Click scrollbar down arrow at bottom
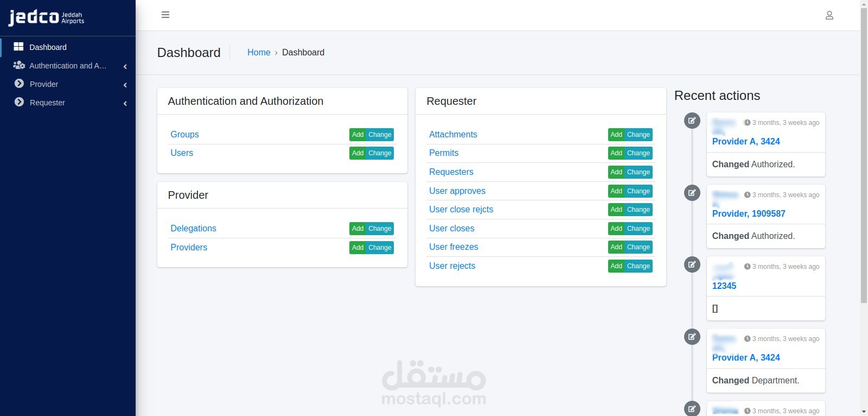The image size is (868, 416). (x=864, y=412)
